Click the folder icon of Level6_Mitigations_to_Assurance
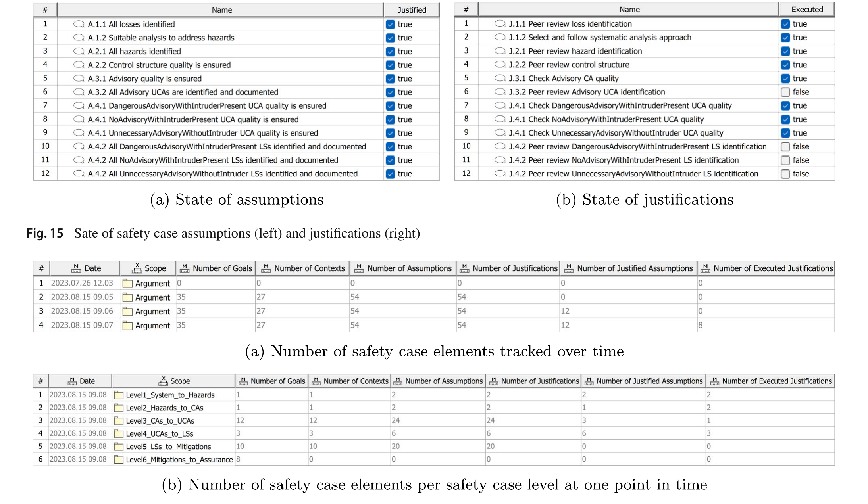Viewport: 868px width, 504px height. coord(119,460)
